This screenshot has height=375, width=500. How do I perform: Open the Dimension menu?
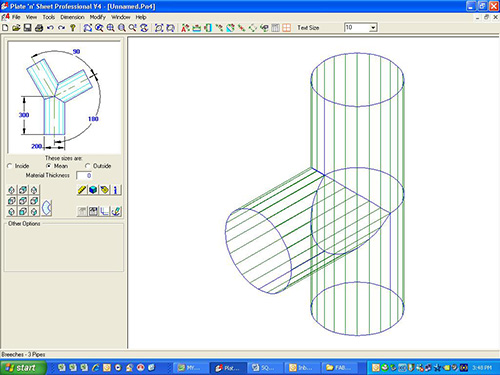coord(72,17)
